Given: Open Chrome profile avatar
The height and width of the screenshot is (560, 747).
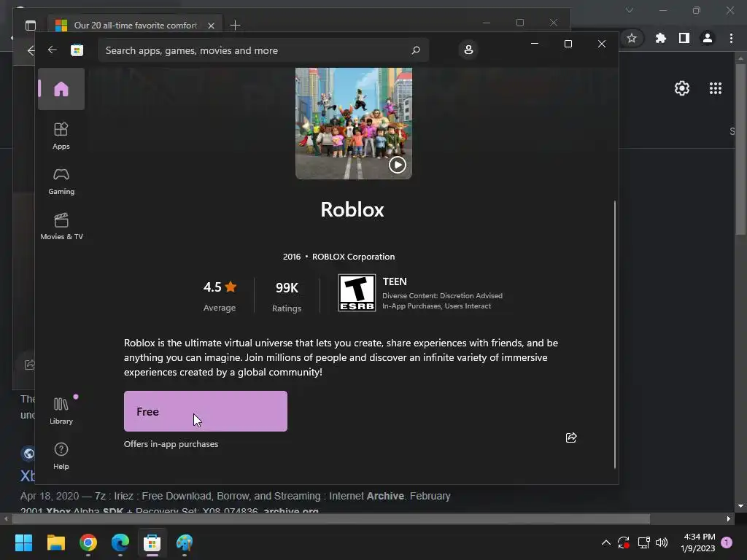Looking at the screenshot, I should point(708,38).
